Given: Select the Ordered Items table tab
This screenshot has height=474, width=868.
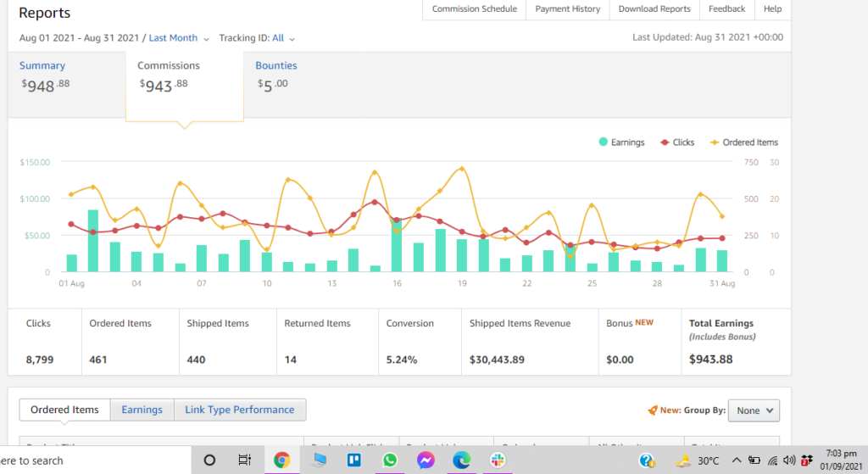Looking at the screenshot, I should (x=64, y=410).
